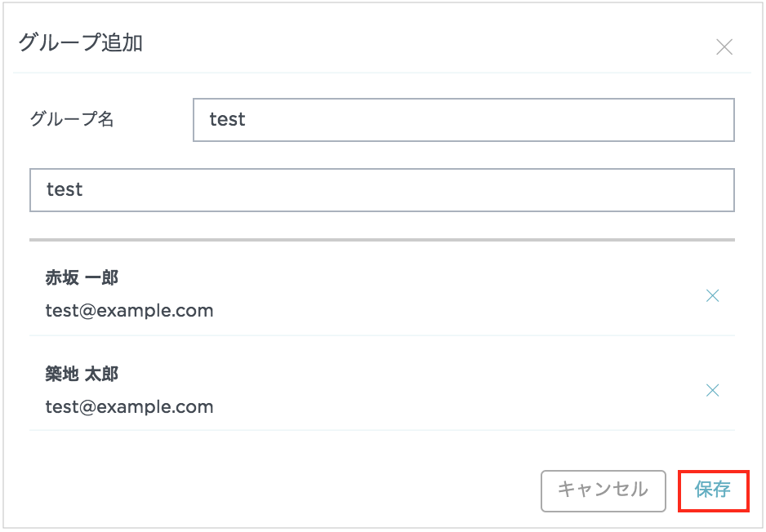Viewport: 766px width, 532px height.
Task: Click the thick gray divider above member list
Action: tap(381, 240)
